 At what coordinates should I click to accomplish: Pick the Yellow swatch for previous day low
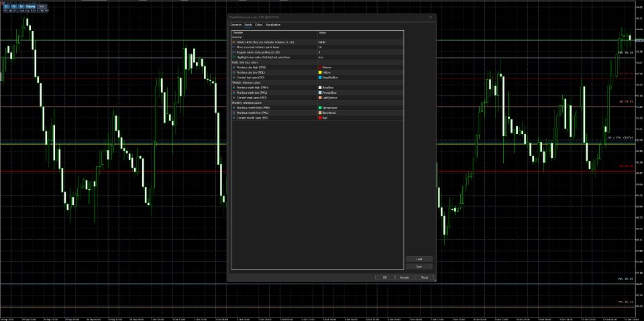point(320,72)
